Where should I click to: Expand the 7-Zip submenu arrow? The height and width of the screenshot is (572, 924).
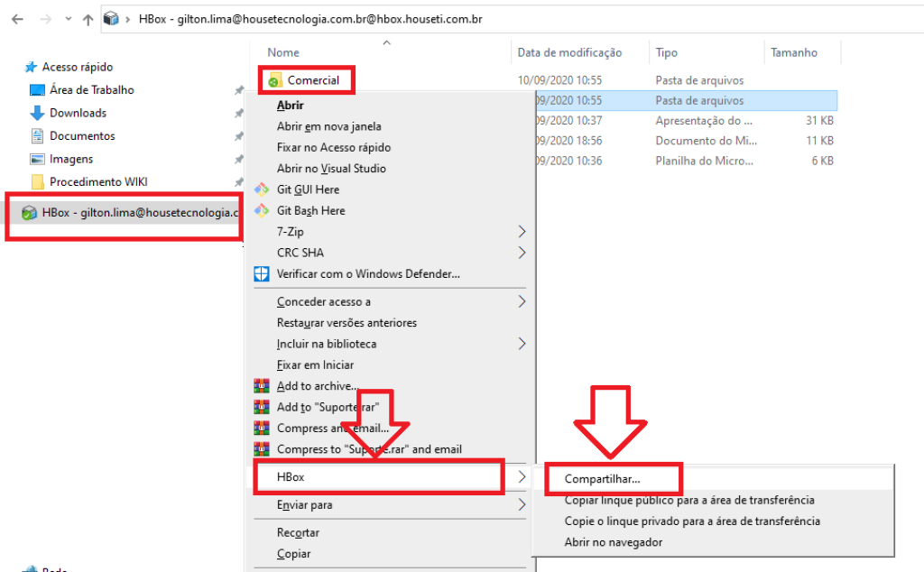pyautogui.click(x=522, y=232)
